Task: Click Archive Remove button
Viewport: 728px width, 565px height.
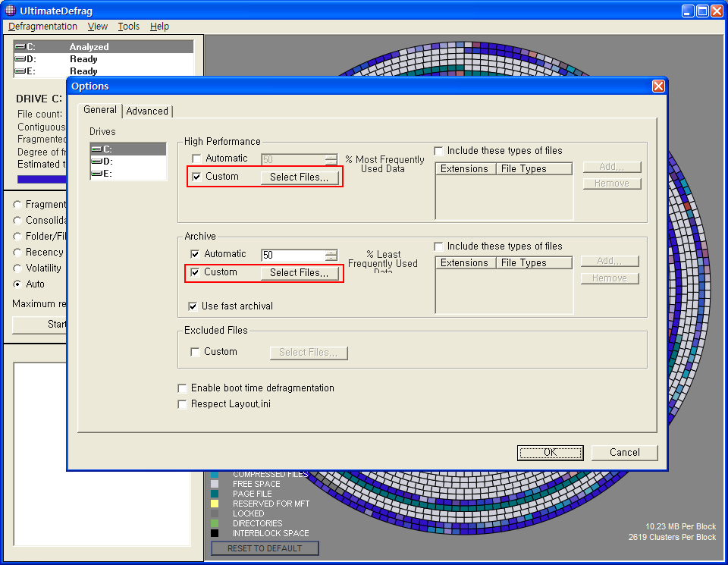Action: pos(610,278)
